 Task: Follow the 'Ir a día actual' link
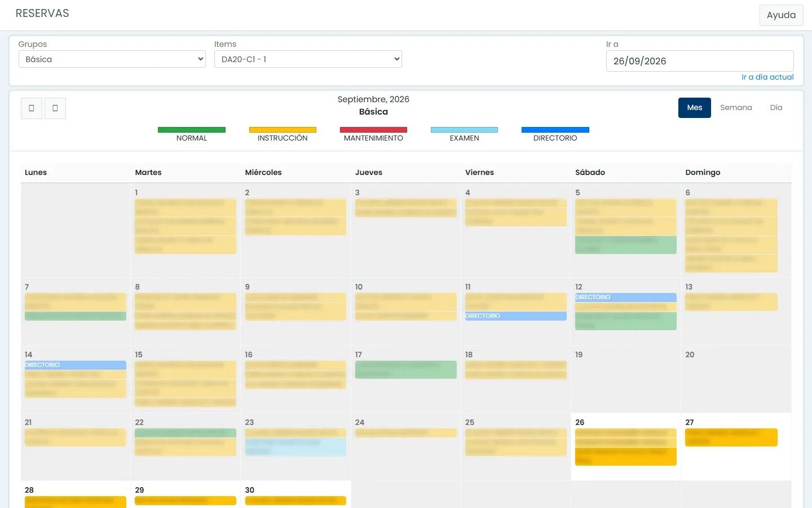tap(767, 77)
